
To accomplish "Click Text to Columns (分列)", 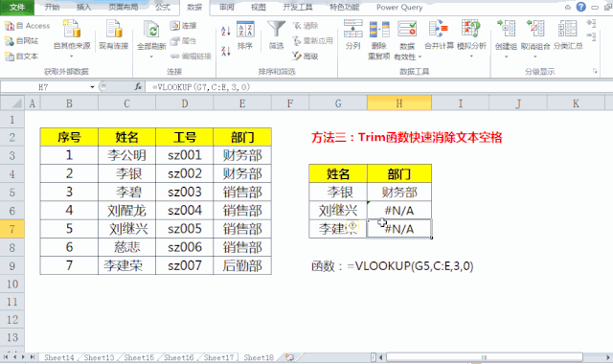I will (x=353, y=34).
